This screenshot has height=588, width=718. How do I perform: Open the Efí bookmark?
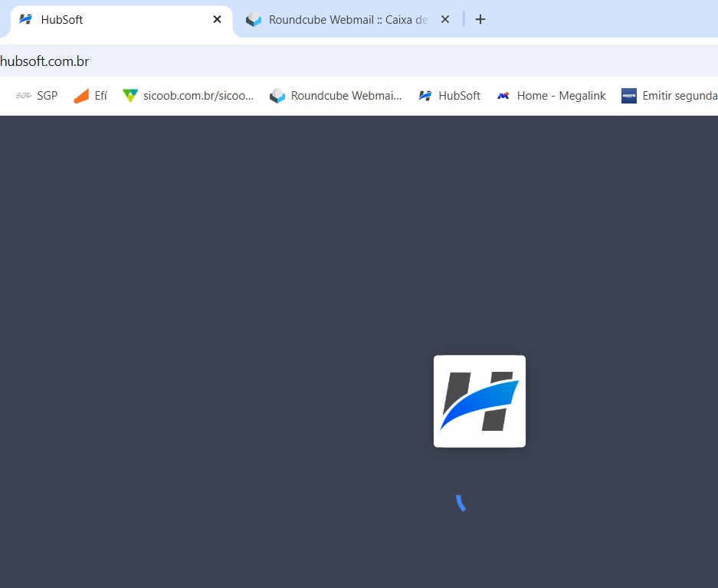(90, 96)
